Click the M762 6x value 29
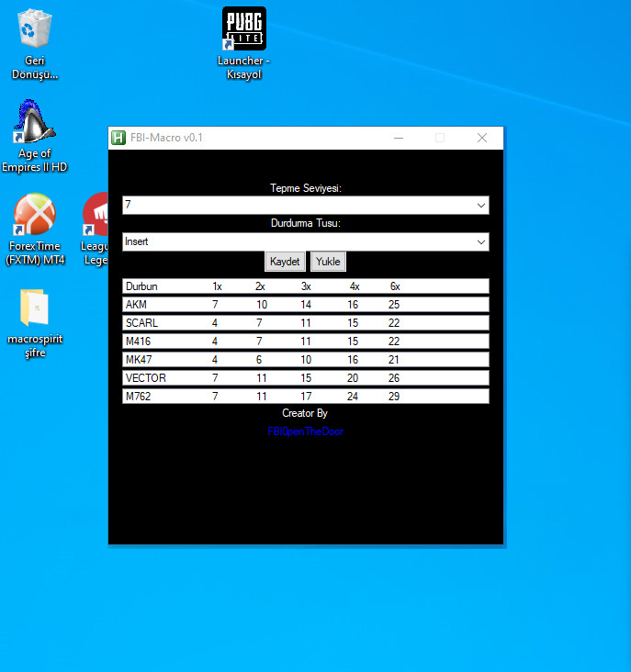 (394, 397)
